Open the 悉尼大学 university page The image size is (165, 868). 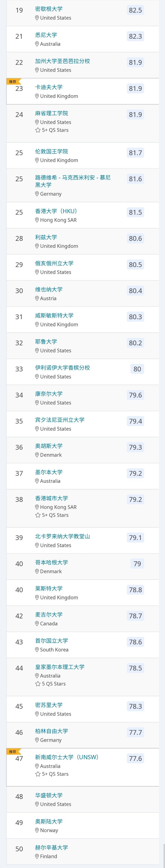(46, 35)
